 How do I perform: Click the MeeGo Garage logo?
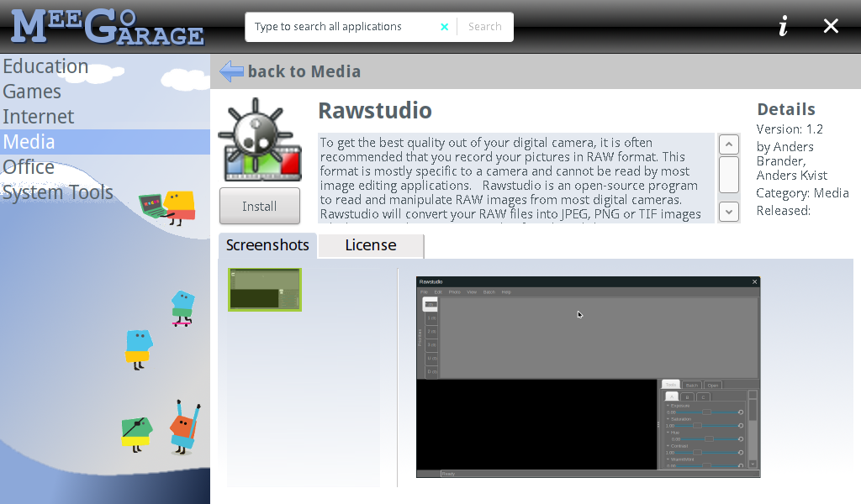107,27
